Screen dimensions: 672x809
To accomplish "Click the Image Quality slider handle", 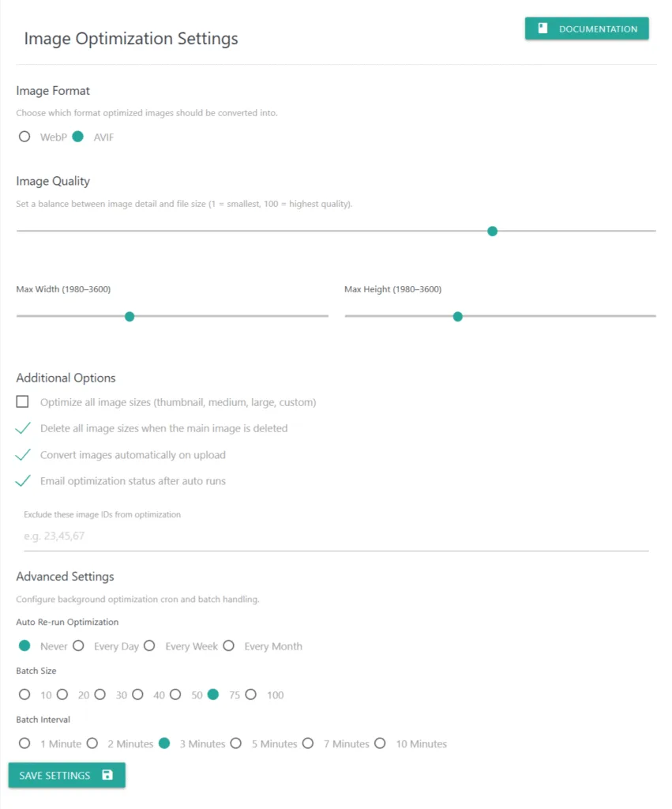I will point(492,231).
